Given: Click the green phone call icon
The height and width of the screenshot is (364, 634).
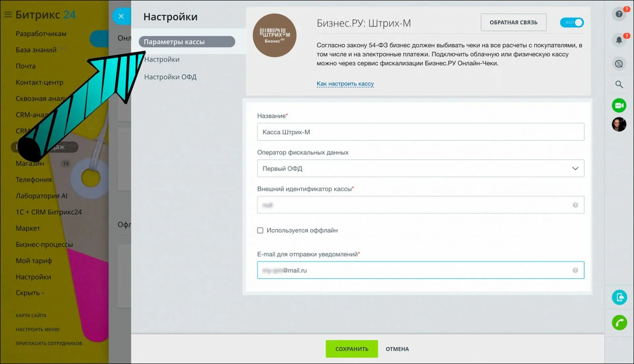Looking at the screenshot, I should [x=619, y=322].
